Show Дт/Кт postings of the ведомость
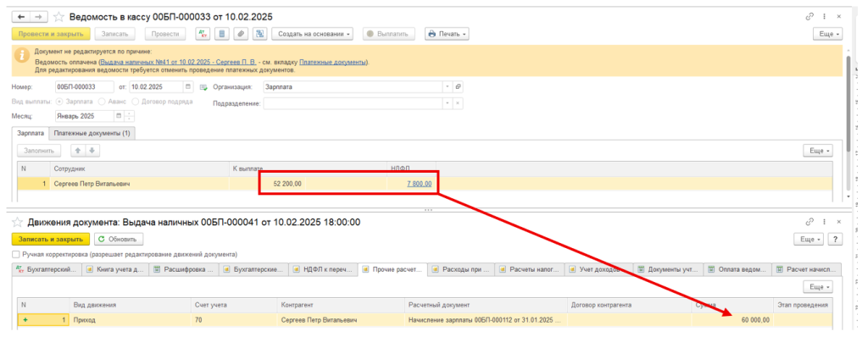 tap(203, 34)
